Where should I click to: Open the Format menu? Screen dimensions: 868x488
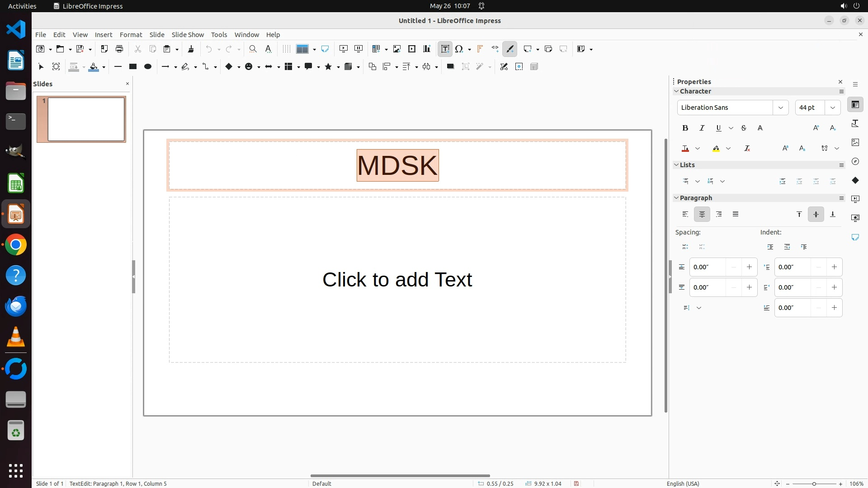131,34
